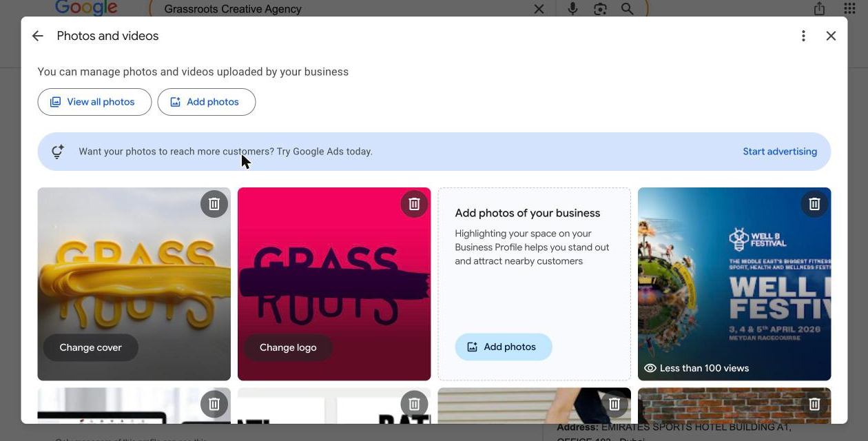
Task: Click the Google search input field
Action: 344,9
